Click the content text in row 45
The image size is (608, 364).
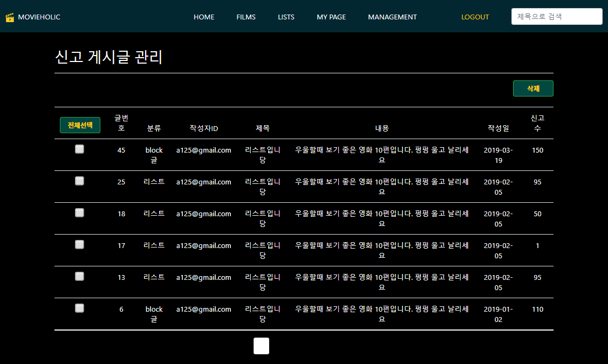coord(382,155)
